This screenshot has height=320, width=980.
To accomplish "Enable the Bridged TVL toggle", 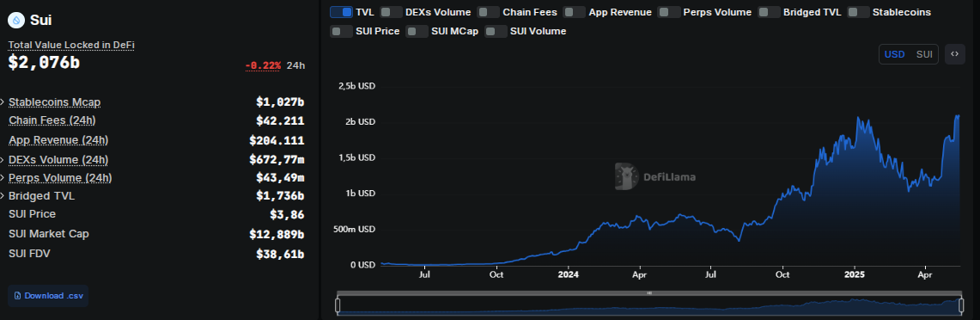I will point(769,12).
